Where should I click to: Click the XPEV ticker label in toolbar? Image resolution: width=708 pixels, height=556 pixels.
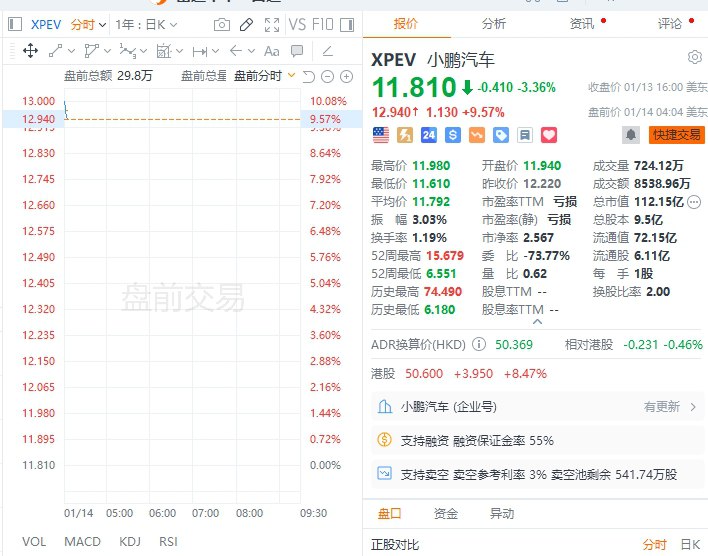click(x=46, y=24)
